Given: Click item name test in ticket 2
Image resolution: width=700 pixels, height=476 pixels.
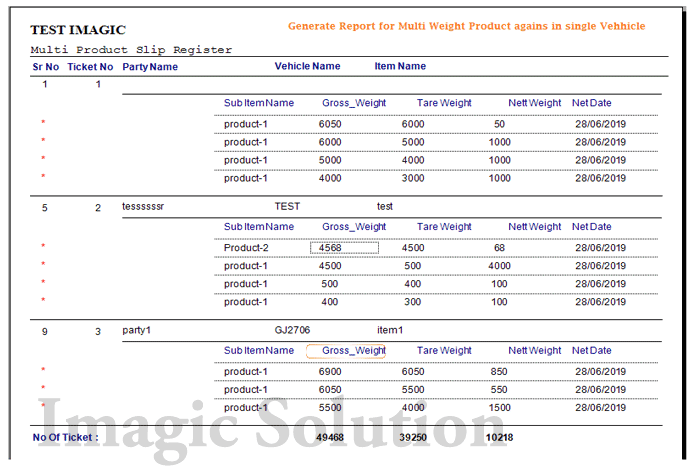Looking at the screenshot, I should [384, 206].
